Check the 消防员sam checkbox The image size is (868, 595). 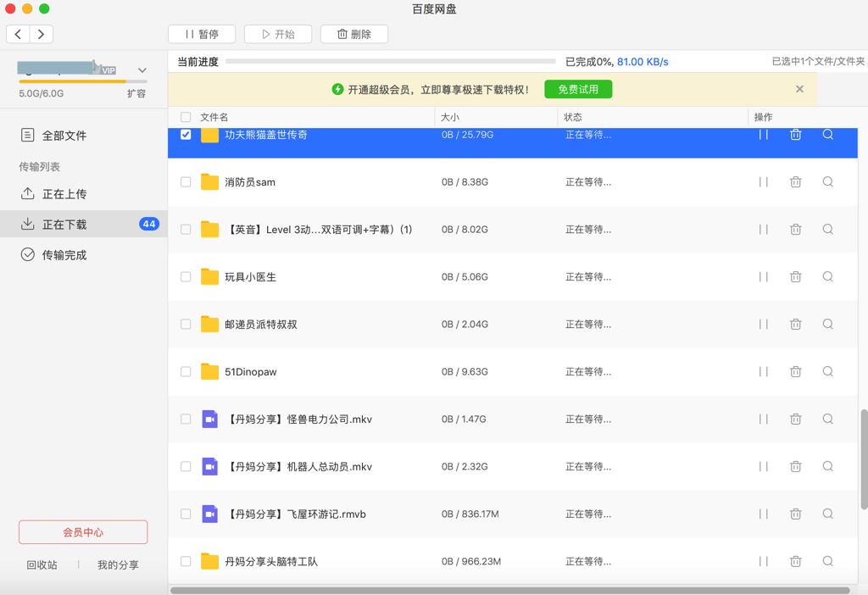(186, 182)
